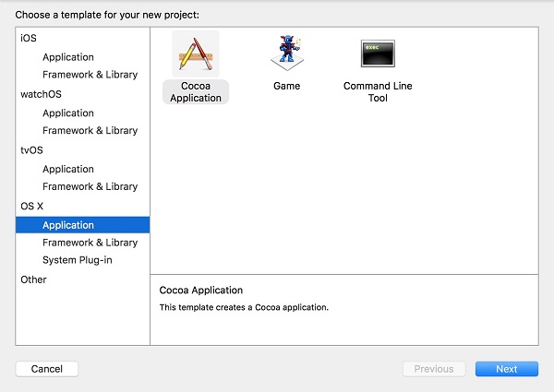Select Application under tvOS
Screen dimensions: 554x392
tap(68, 169)
